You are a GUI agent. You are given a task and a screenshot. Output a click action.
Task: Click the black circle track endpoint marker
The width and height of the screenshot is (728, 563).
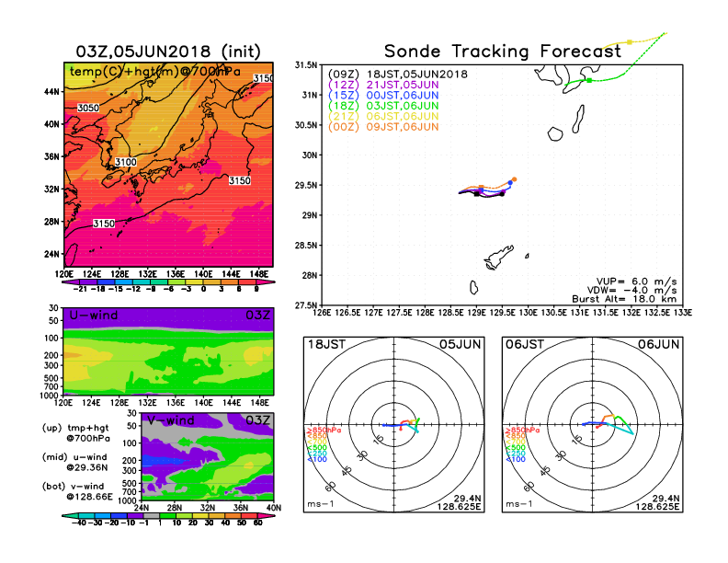[503, 194]
